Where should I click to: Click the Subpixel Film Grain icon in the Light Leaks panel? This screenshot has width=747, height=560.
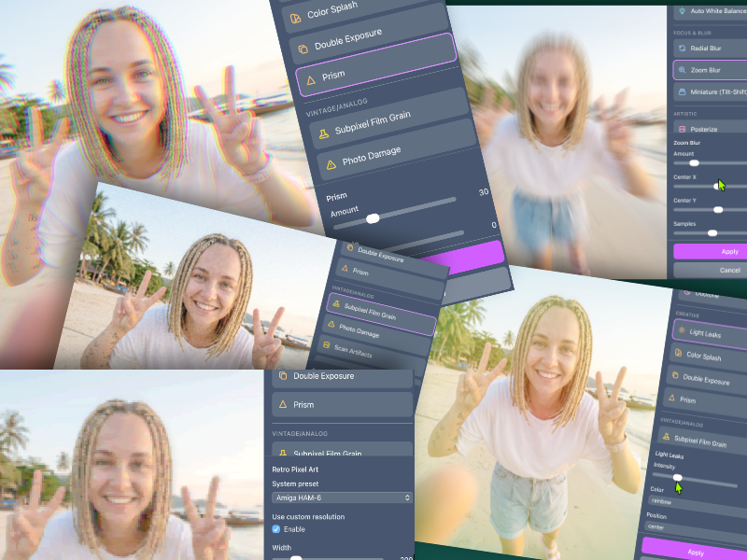pyautogui.click(x=666, y=436)
